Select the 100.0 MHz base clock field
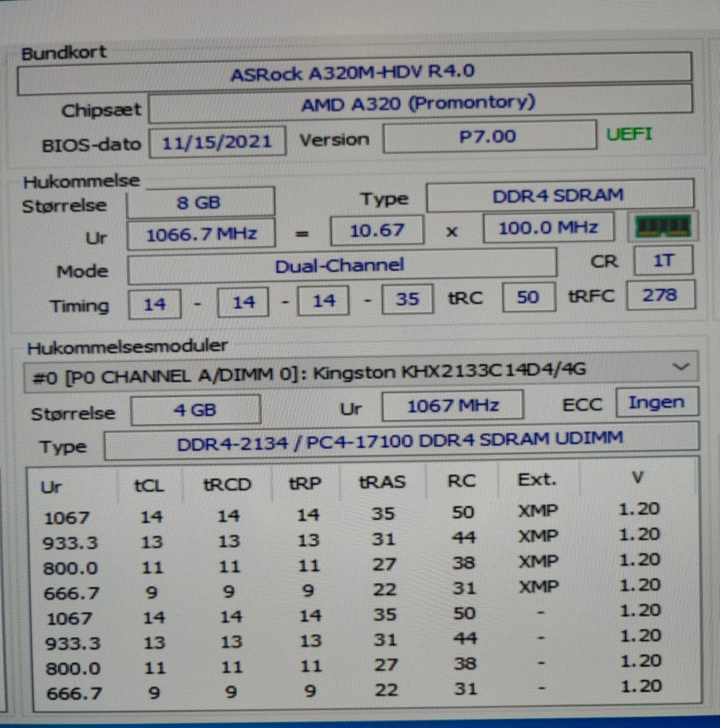Viewport: 720px width, 728px height. pos(548,227)
